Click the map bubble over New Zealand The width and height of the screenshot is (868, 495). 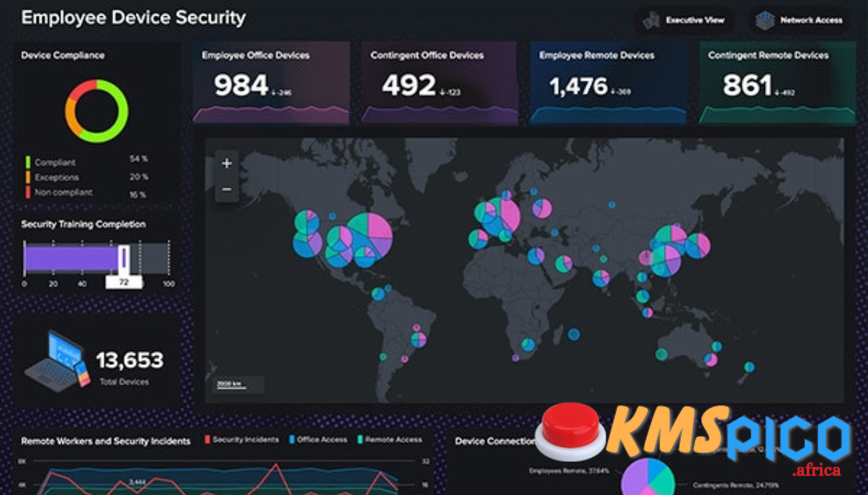[x=749, y=367]
